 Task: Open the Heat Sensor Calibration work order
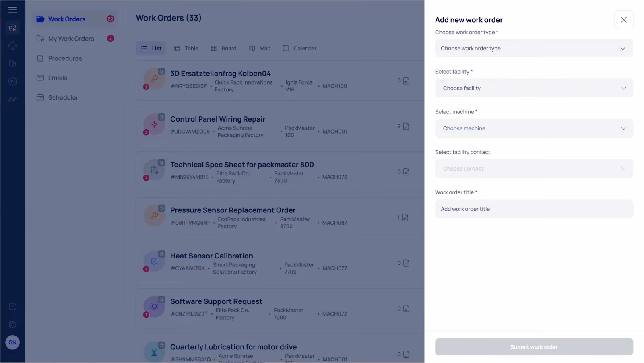pos(212,256)
